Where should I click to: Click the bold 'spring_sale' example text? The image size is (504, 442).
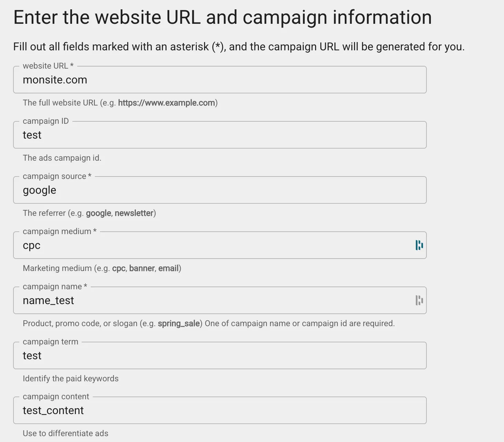click(x=179, y=323)
